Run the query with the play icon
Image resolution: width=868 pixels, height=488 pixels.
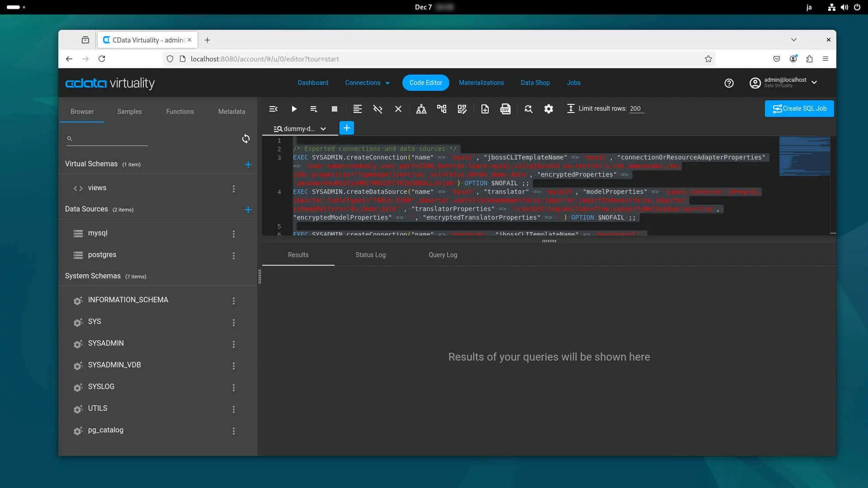click(294, 109)
